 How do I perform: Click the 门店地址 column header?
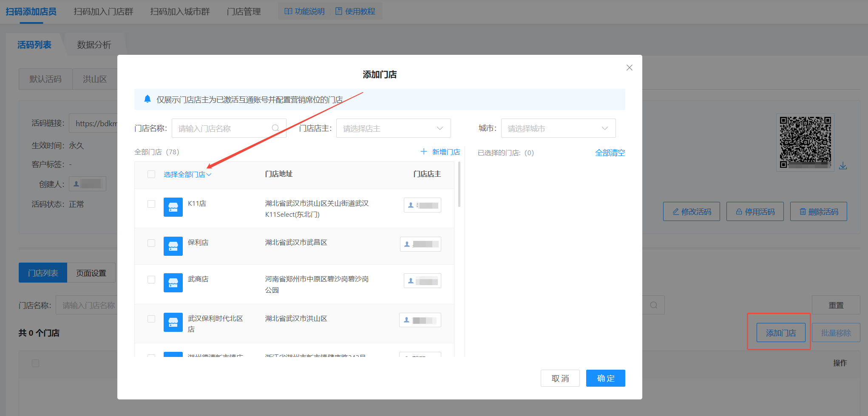click(279, 174)
